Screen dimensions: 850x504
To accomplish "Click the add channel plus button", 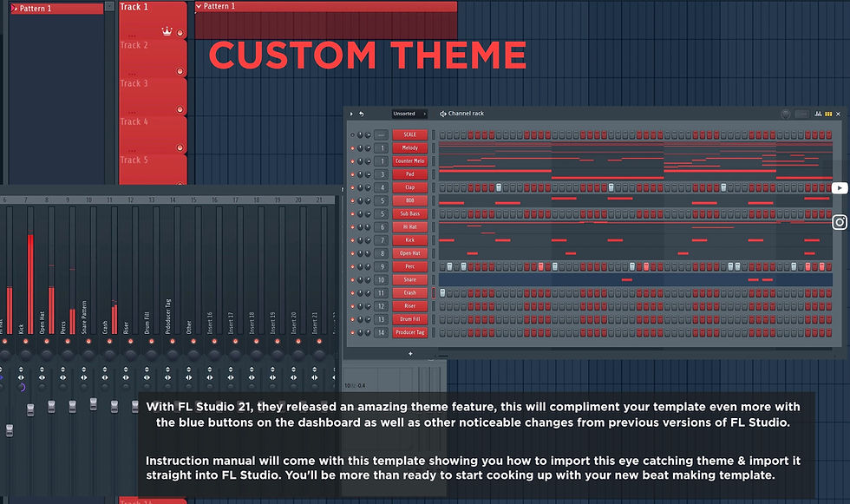I will tap(410, 353).
